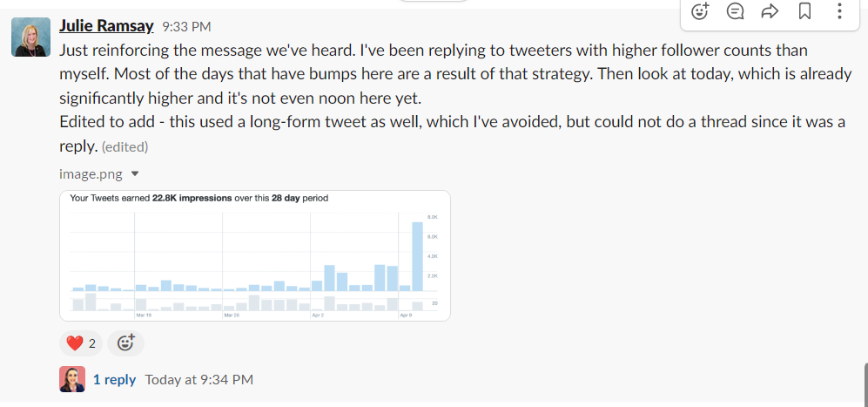The width and height of the screenshot is (868, 407).
Task: Open Julie Ramsay's profile avatar
Action: point(30,37)
